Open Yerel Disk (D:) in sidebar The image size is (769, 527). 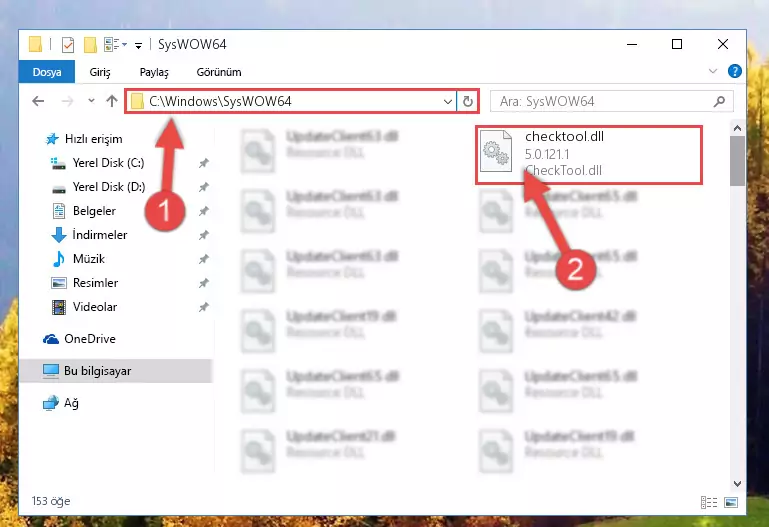point(108,187)
